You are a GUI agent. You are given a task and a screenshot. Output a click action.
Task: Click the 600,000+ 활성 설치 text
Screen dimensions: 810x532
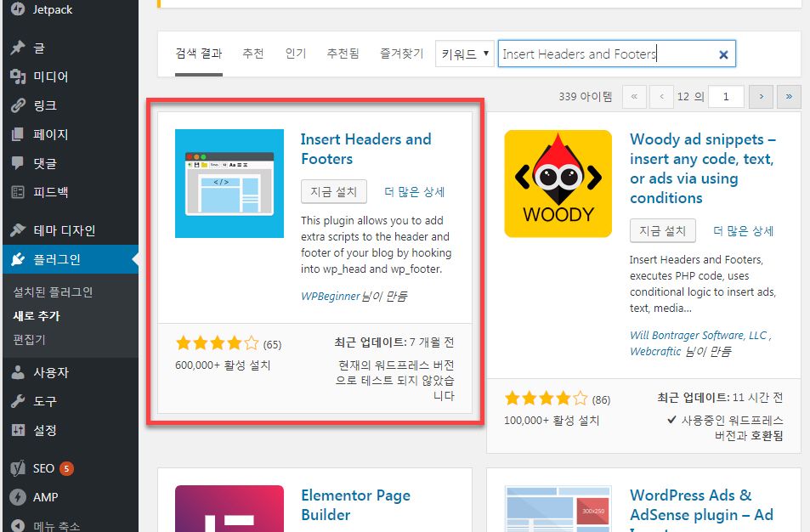(x=223, y=365)
